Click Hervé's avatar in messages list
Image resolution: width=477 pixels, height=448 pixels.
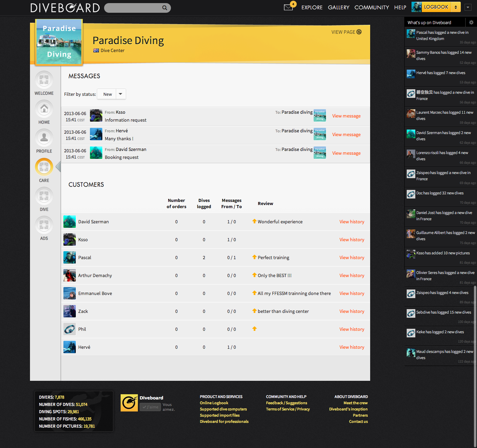coord(96,134)
